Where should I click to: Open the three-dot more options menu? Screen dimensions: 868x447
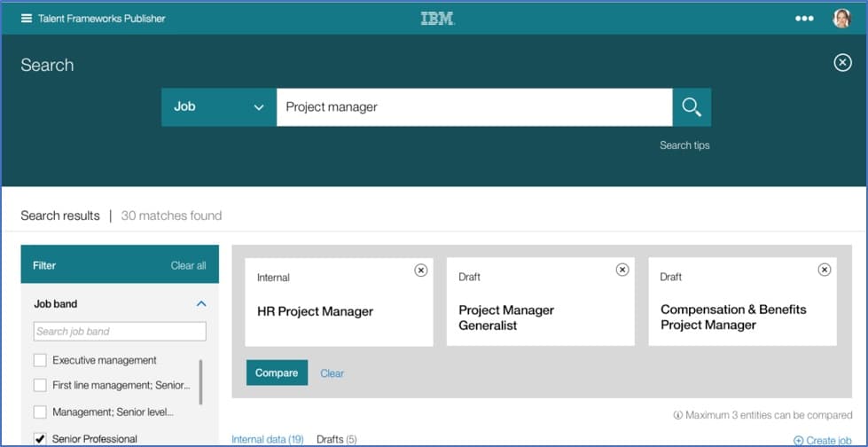pyautogui.click(x=804, y=19)
